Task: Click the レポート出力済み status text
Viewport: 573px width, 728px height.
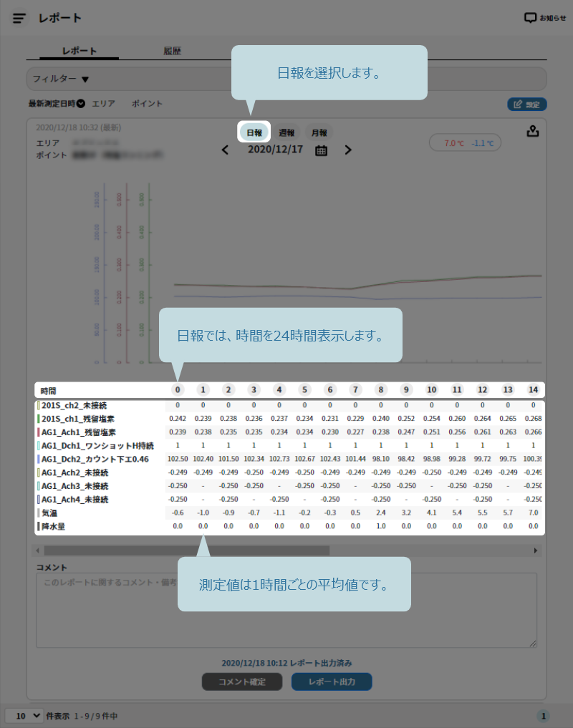Action: pos(286,663)
